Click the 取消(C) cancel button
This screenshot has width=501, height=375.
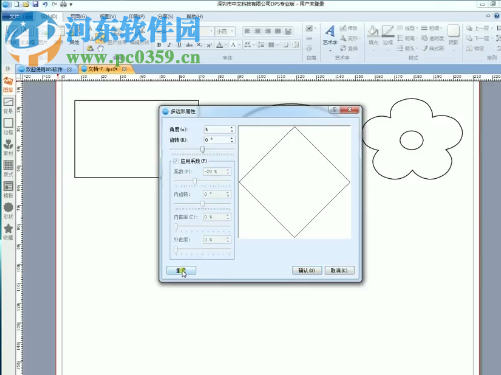coord(339,270)
